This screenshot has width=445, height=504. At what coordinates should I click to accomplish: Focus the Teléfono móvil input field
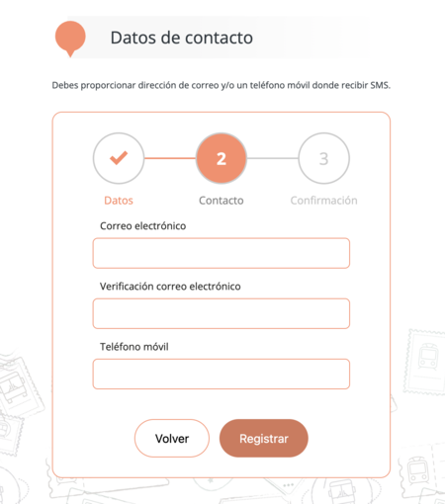coord(222,374)
